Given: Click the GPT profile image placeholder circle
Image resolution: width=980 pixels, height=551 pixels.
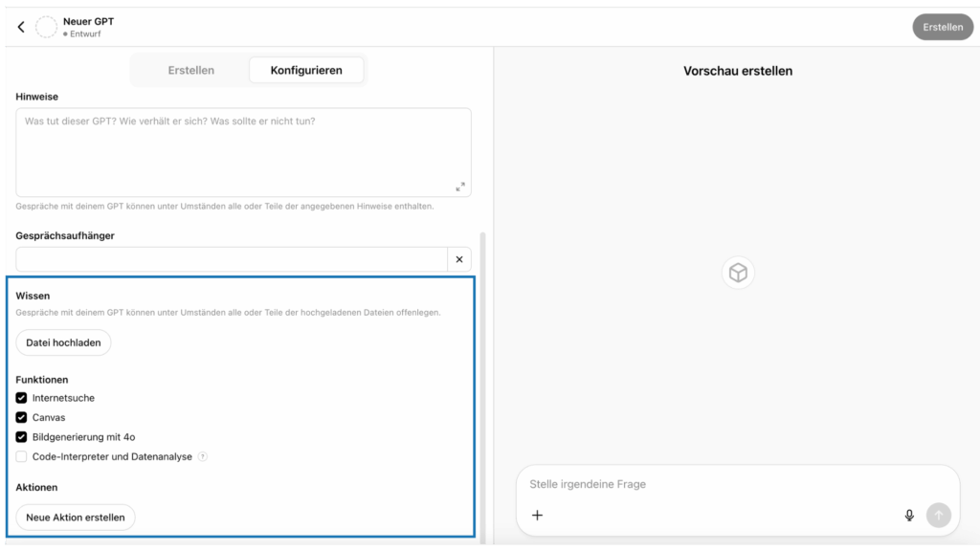Looking at the screenshot, I should [46, 27].
